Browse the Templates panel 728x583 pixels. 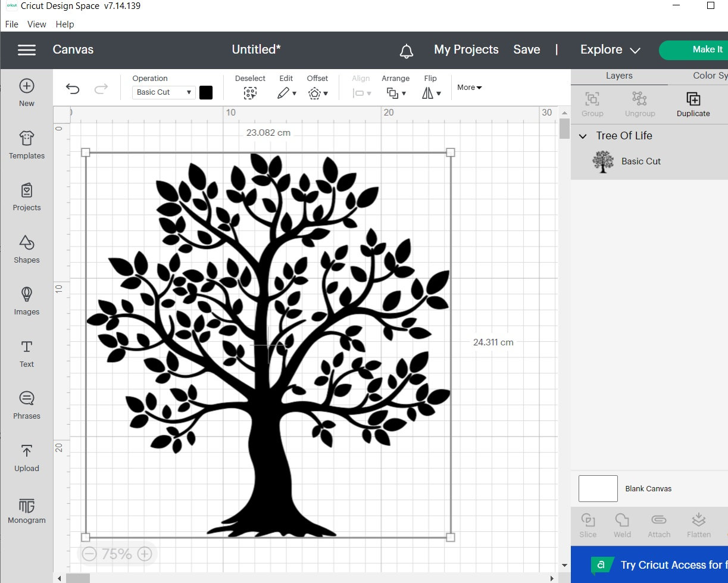(26, 145)
